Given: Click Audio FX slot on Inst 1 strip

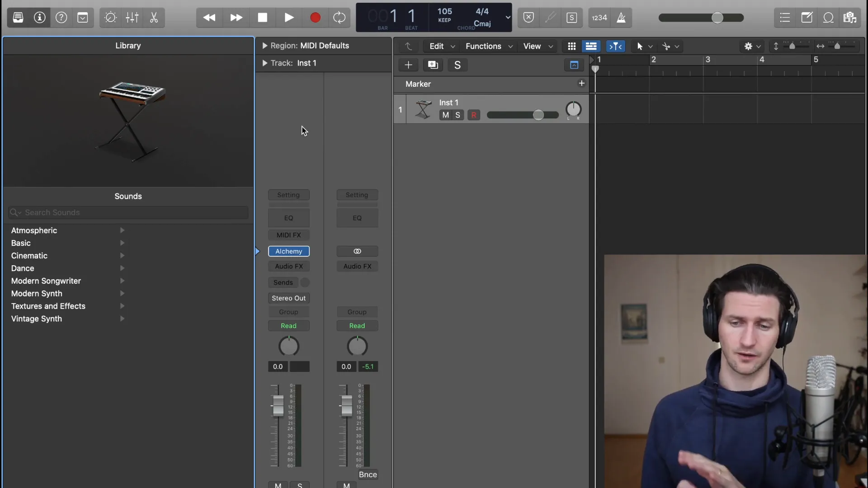Looking at the screenshot, I should [289, 266].
